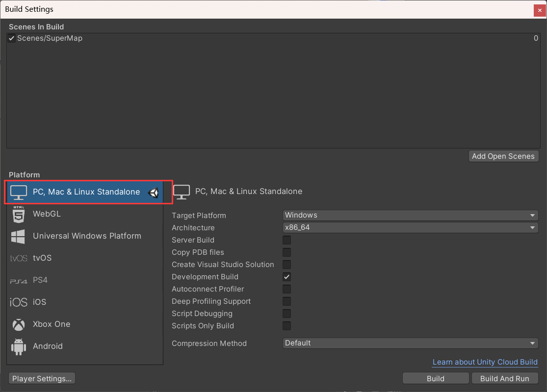Pick the Android robot icon
547x392 pixels.
19,347
